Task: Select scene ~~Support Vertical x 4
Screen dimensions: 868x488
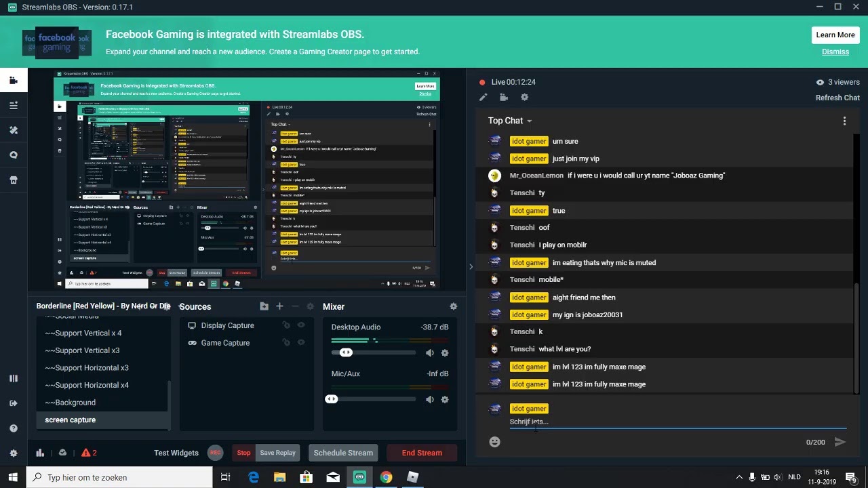Action: tap(102, 333)
